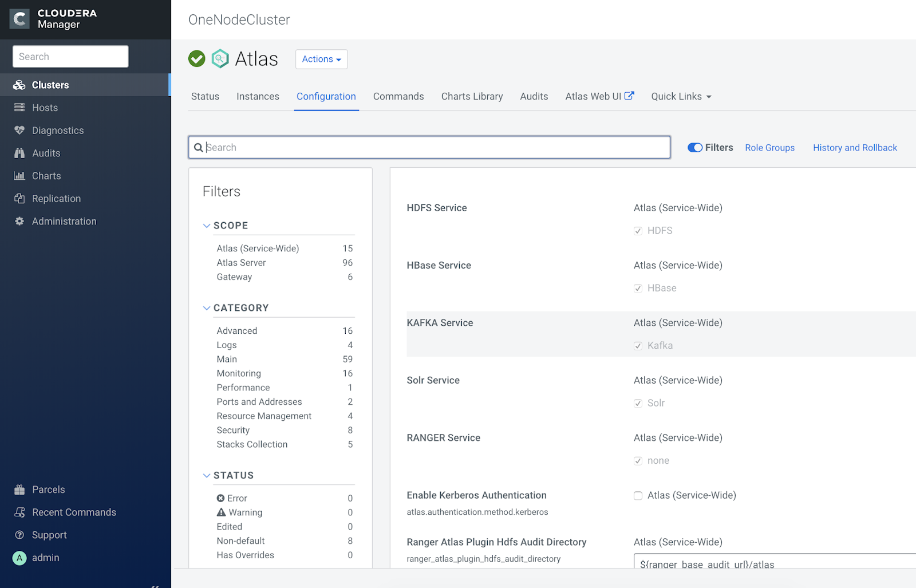Click the Audits binoculars icon
Image resolution: width=916 pixels, height=588 pixels.
coord(19,153)
